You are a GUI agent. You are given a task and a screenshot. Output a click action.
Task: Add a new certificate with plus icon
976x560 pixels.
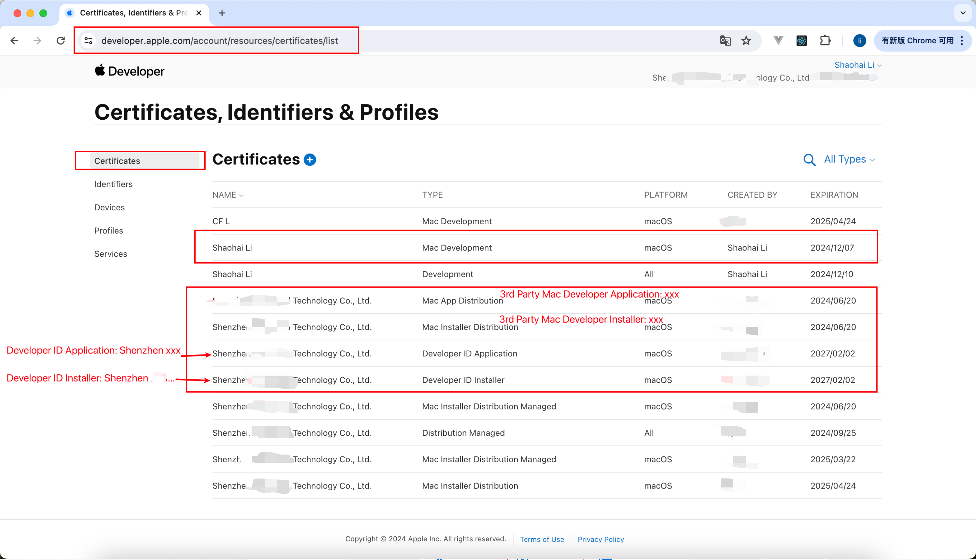[310, 160]
